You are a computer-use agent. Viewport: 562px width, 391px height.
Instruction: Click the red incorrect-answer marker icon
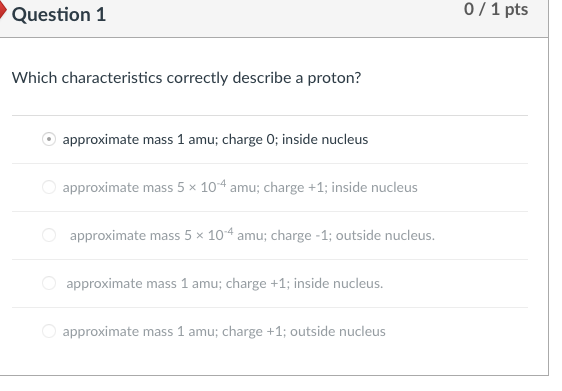click(3, 10)
